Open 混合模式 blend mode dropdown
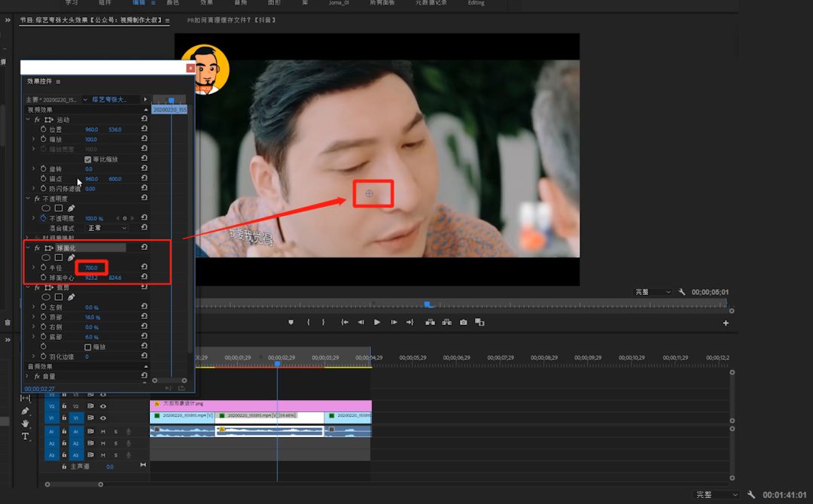 tap(107, 228)
